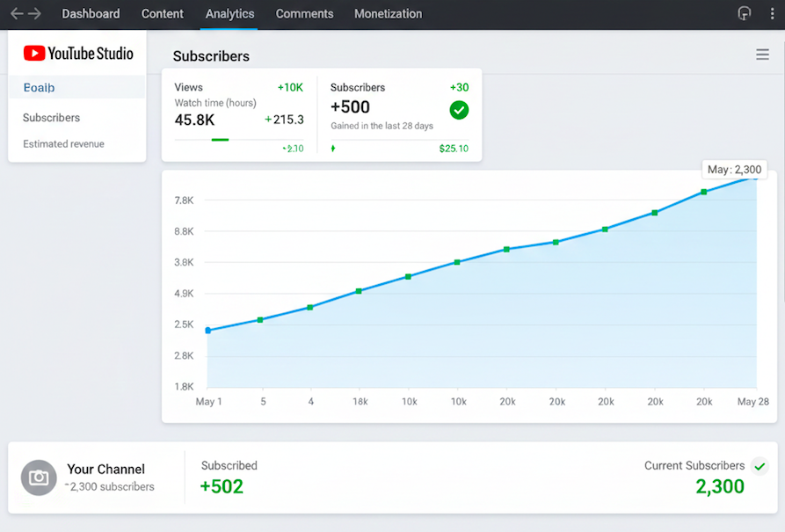Click the small green lightning icon
This screenshot has width=785, height=532.
click(x=333, y=149)
